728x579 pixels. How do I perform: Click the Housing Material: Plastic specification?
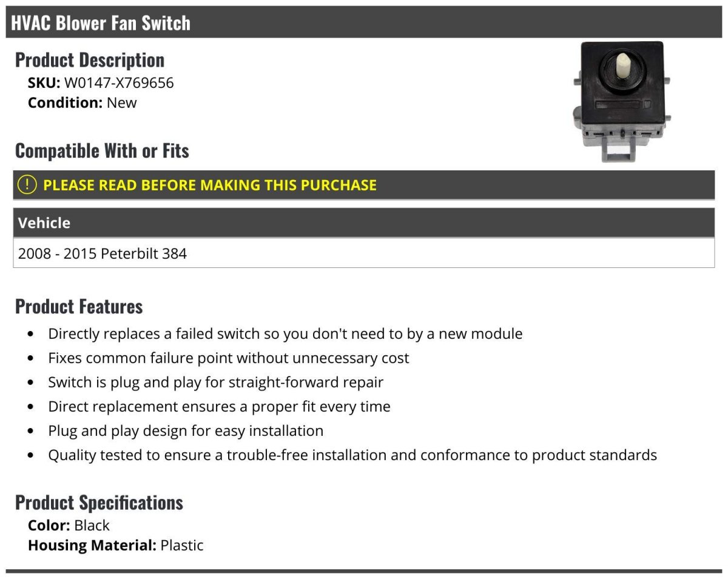116,545
